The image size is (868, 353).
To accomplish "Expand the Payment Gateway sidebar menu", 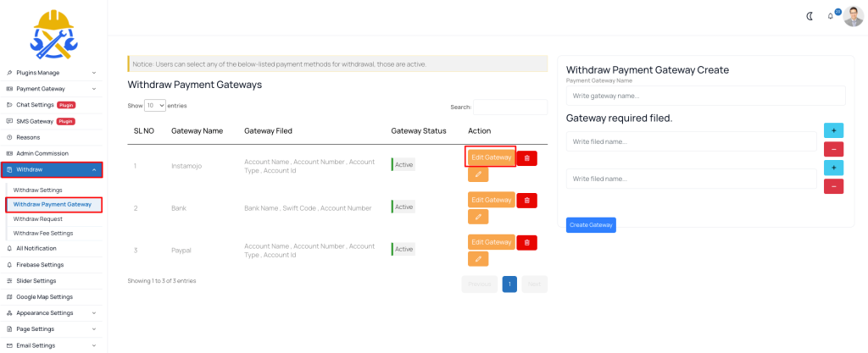I will [51, 88].
